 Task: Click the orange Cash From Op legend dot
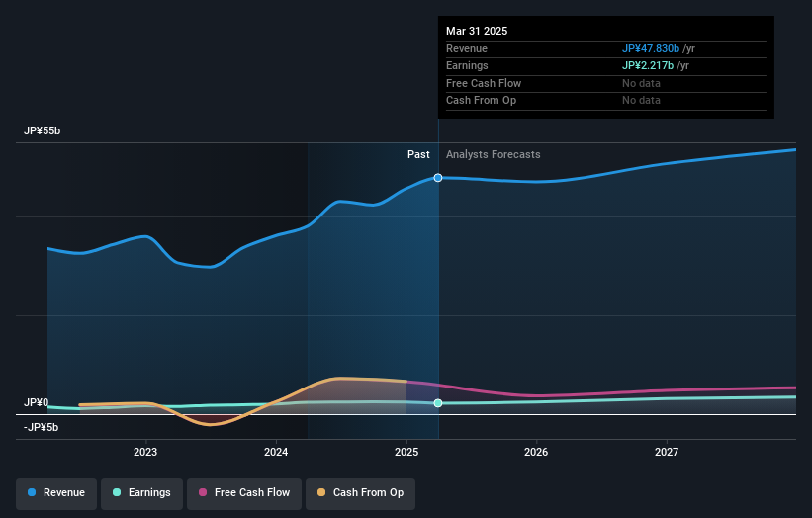tap(321, 492)
